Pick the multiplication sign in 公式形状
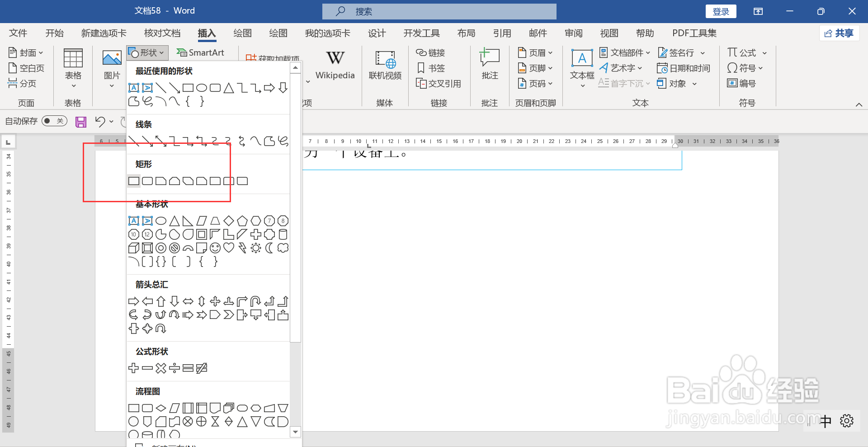 (161, 368)
